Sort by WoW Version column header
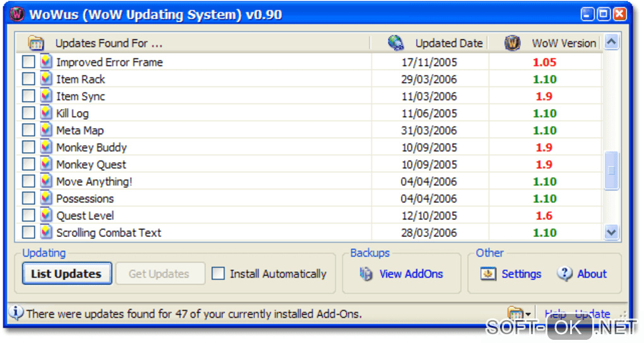This screenshot has width=644, height=343. click(545, 43)
